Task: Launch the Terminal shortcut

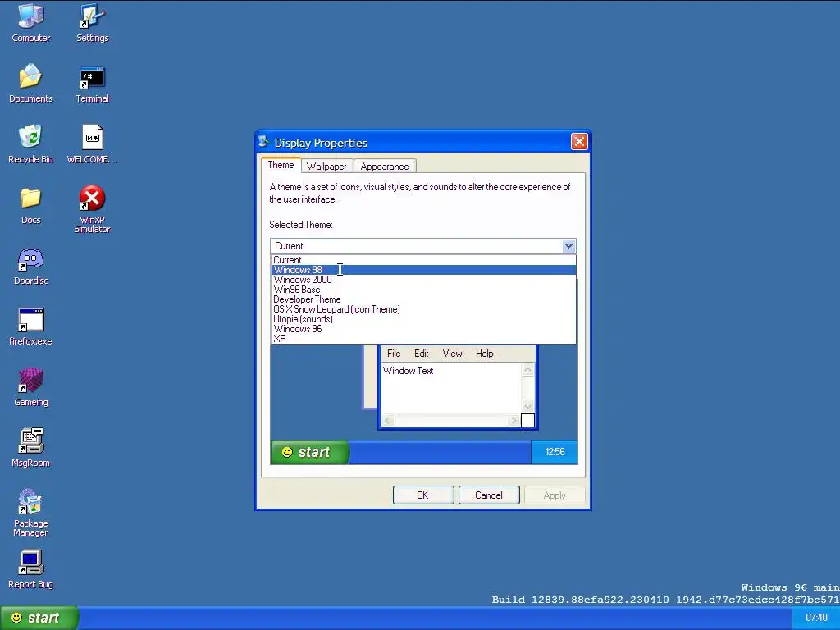Action: coord(92,84)
